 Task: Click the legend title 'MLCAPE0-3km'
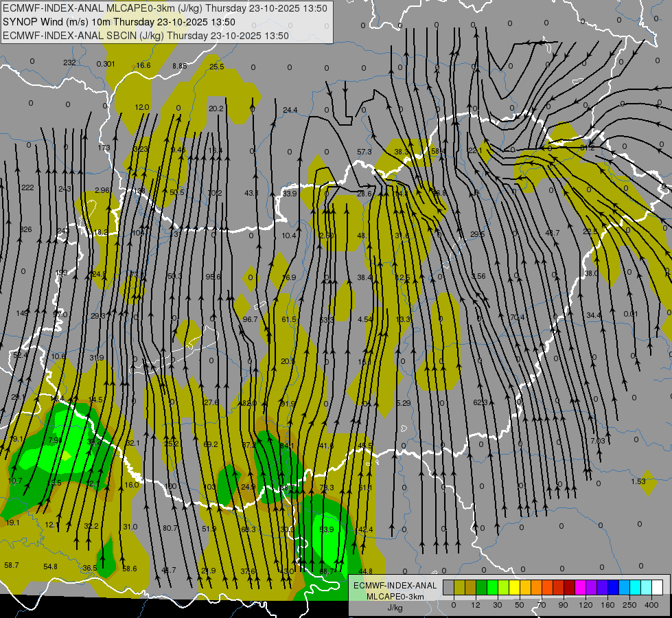tap(395, 597)
